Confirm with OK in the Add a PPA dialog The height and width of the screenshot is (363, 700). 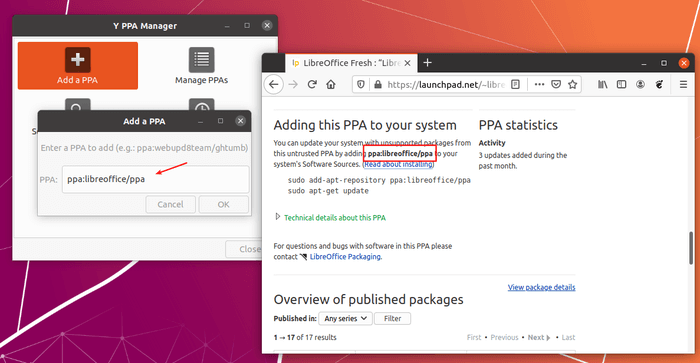tap(223, 204)
